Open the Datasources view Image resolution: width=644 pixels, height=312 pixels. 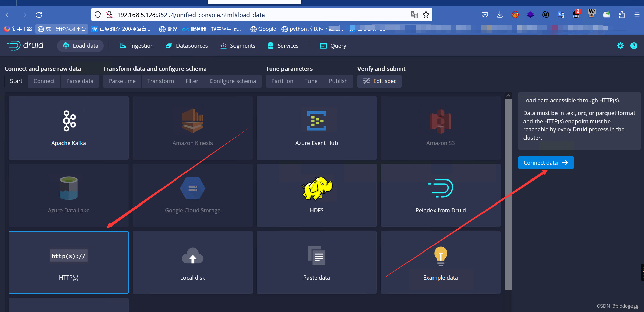tap(187, 46)
